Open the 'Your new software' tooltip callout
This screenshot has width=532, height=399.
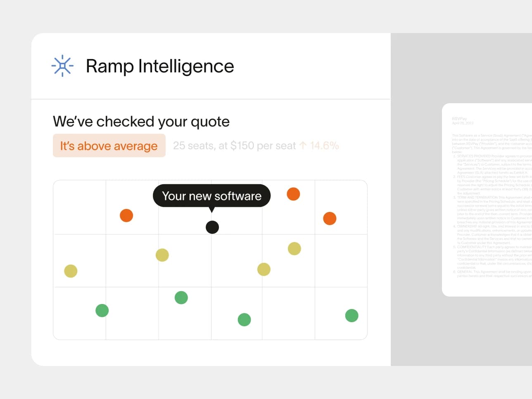211,196
